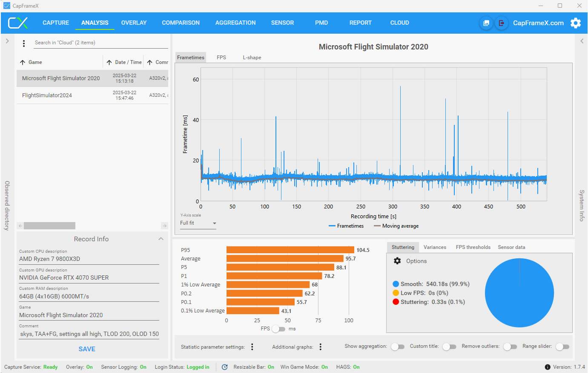Open the FPS thresholds tab
The height and width of the screenshot is (373, 588).
pos(473,247)
